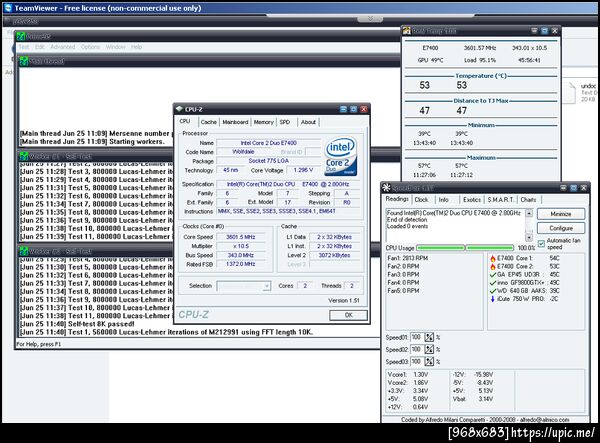Click green check icon for GA EP45 UD3R
The image size is (600, 443).
pos(493,275)
